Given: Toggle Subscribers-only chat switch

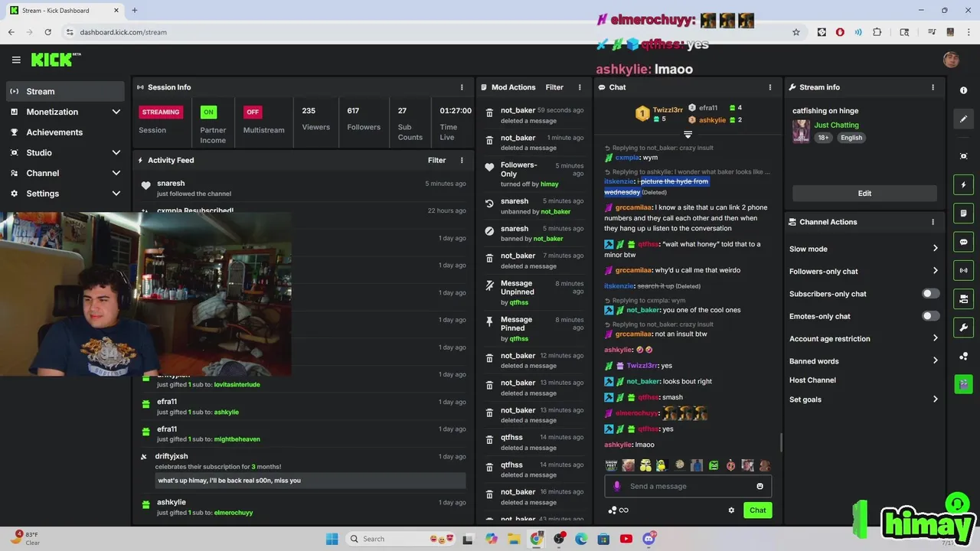Looking at the screenshot, I should [930, 294].
